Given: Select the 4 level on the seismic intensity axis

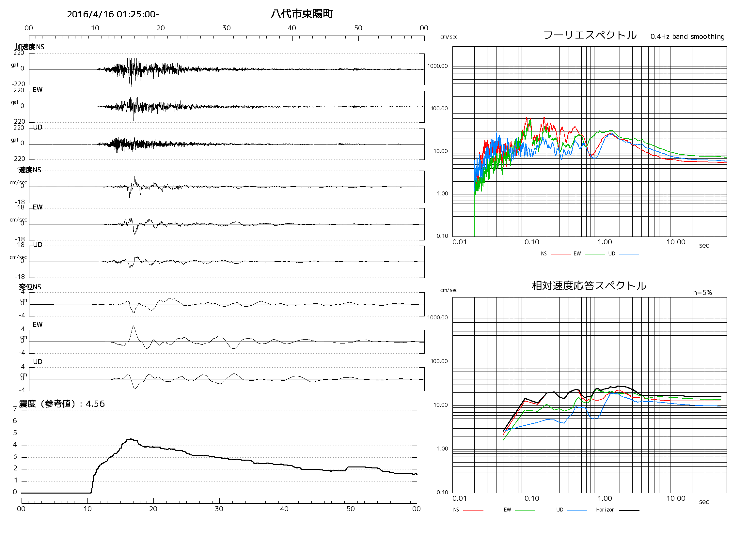Looking at the screenshot, I should click(15, 445).
